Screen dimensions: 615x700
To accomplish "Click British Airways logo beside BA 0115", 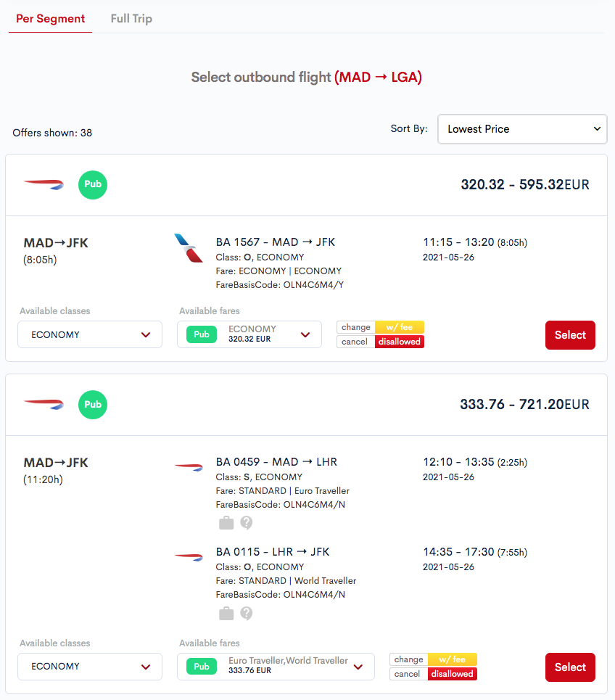I will coord(189,556).
